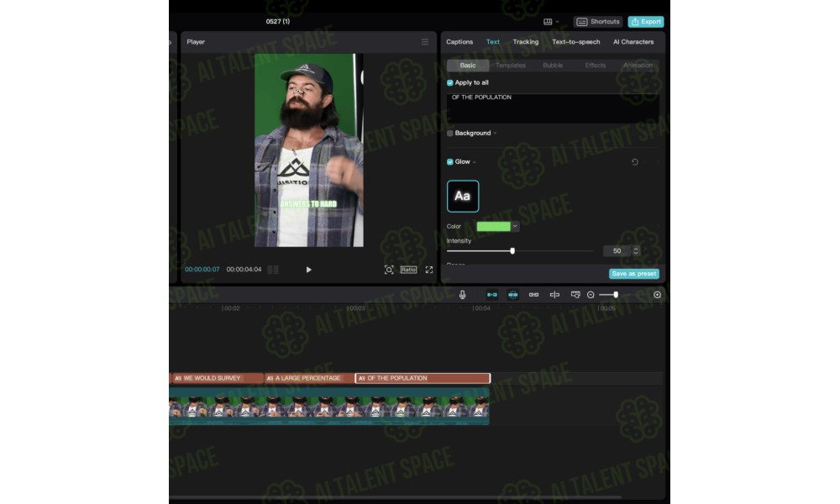Play the video in the Player

308,270
